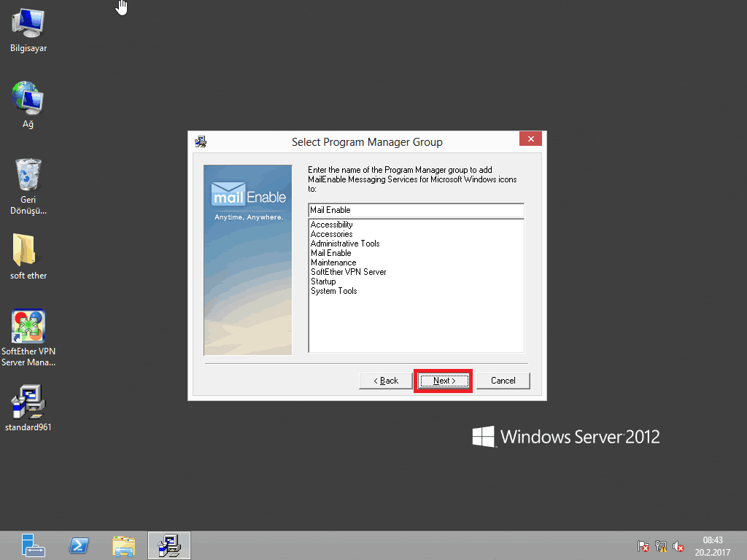Click the muted volume tray icon

[x=679, y=546]
